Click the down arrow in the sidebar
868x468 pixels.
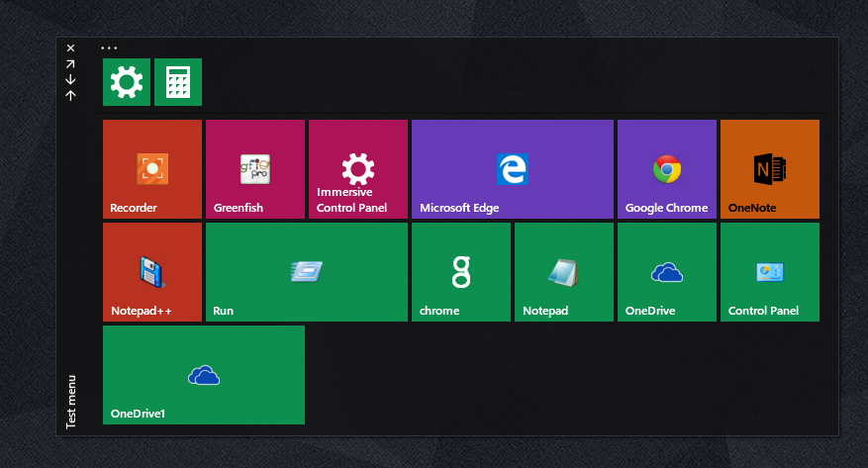tap(70, 79)
